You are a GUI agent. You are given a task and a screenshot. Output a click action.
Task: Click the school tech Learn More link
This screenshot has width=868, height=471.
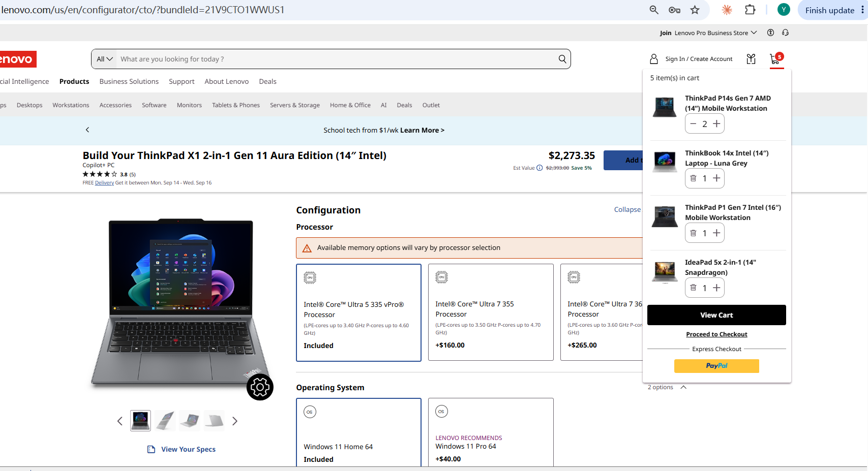(x=422, y=130)
